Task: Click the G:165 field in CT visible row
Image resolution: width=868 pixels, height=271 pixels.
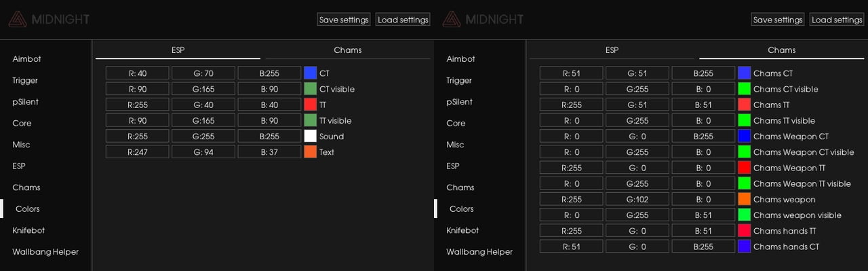Action: pyautogui.click(x=203, y=88)
